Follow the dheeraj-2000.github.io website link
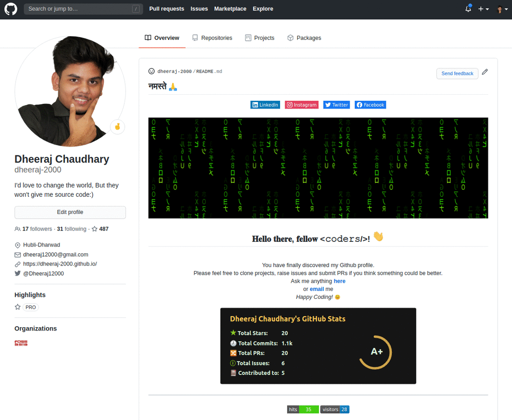 coord(60,264)
